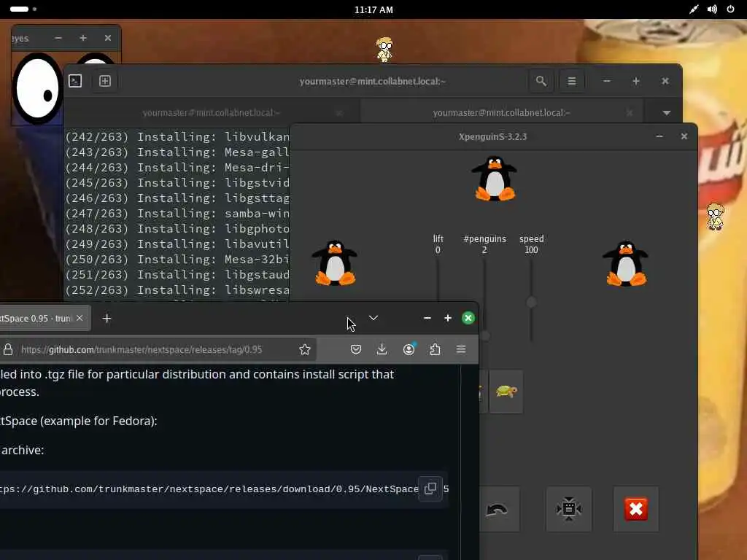Open the Firefox extensions puzzle icon

point(435,349)
